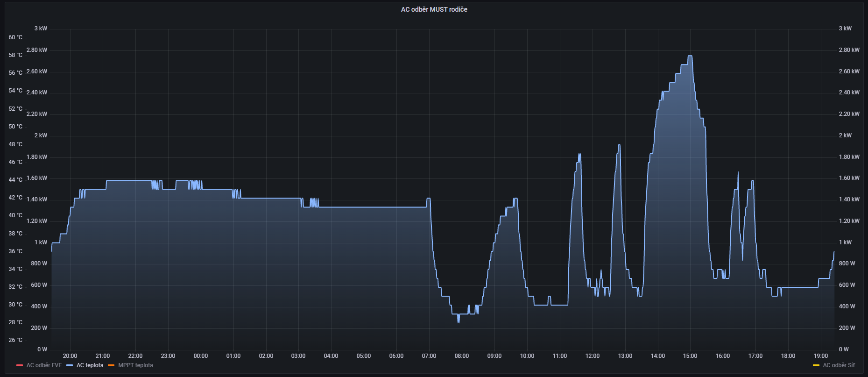Click the '01:00' time axis label
The height and width of the screenshot is (377, 868).
pos(233,356)
